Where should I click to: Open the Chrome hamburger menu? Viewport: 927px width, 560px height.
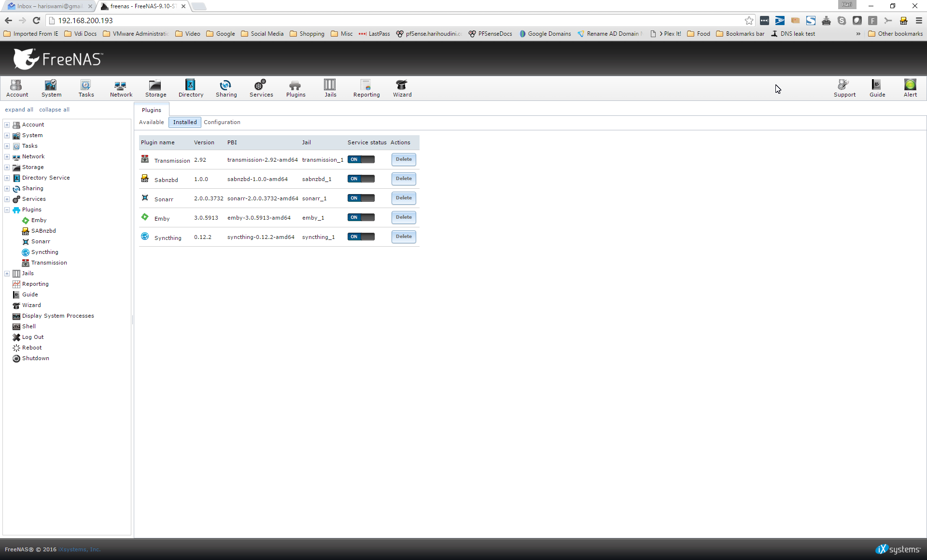pos(919,20)
